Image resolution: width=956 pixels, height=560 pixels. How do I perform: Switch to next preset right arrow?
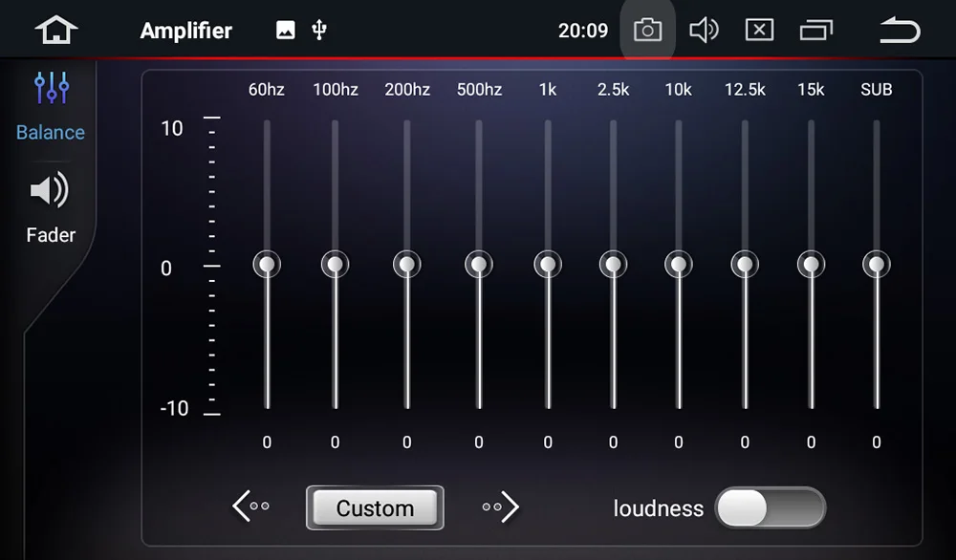[x=501, y=506]
